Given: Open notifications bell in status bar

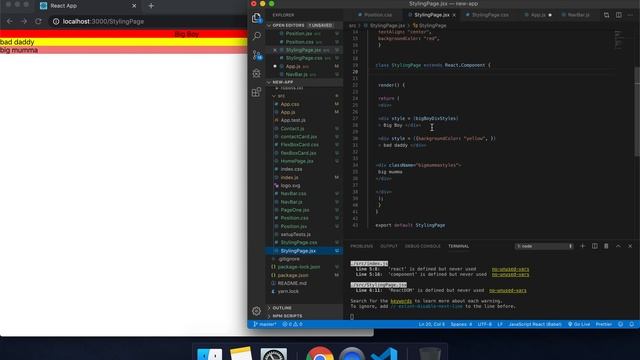Looking at the screenshot, I should (x=631, y=324).
